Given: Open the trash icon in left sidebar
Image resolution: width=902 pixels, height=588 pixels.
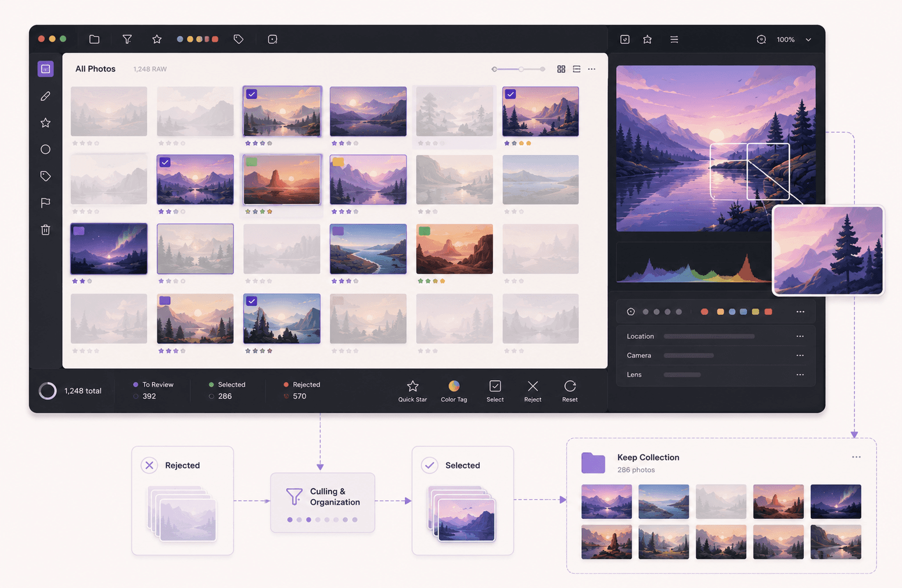Looking at the screenshot, I should [x=45, y=230].
